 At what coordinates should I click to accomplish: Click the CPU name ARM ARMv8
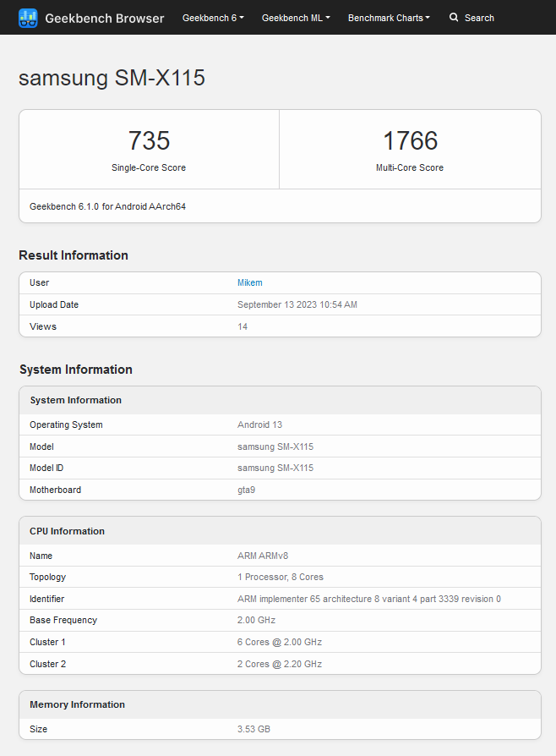click(x=263, y=556)
